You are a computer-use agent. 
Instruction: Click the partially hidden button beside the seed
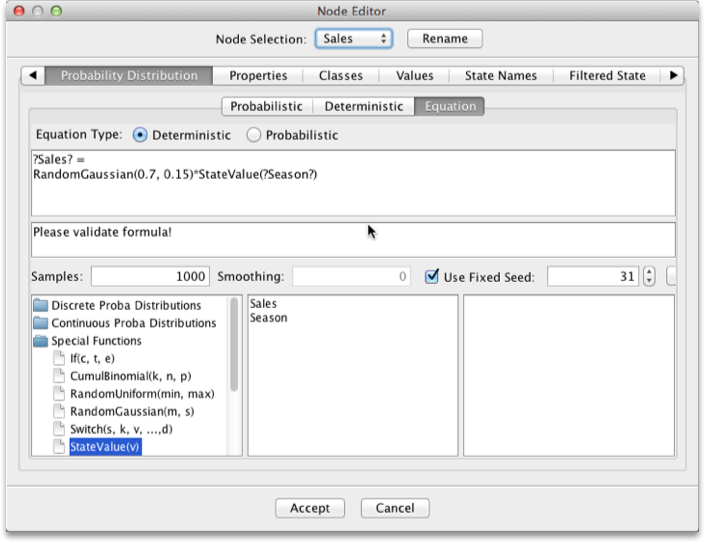click(671, 276)
